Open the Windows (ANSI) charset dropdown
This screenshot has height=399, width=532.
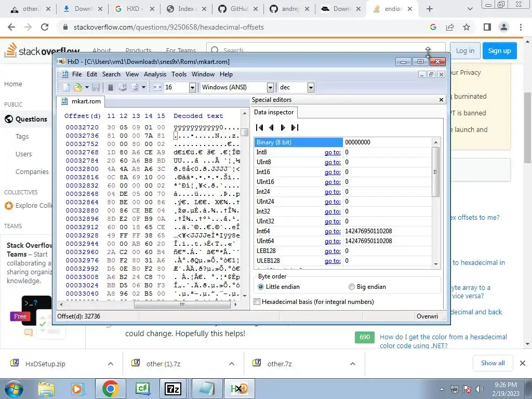tap(270, 87)
